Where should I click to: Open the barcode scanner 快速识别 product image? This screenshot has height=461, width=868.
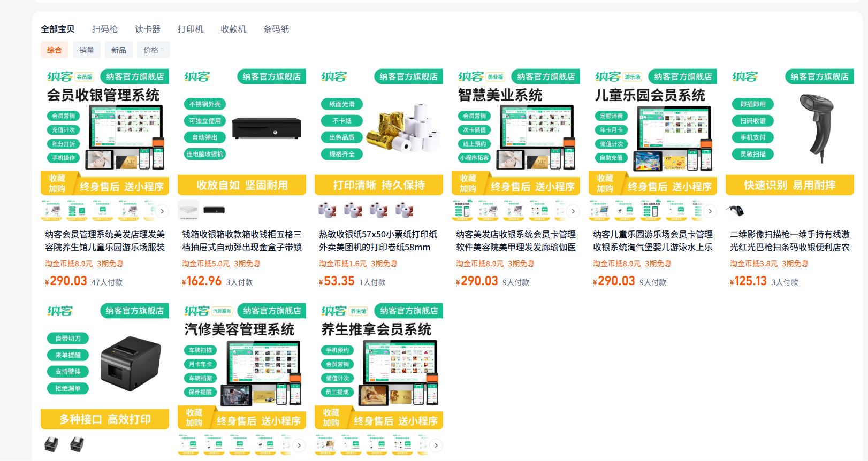(x=790, y=131)
